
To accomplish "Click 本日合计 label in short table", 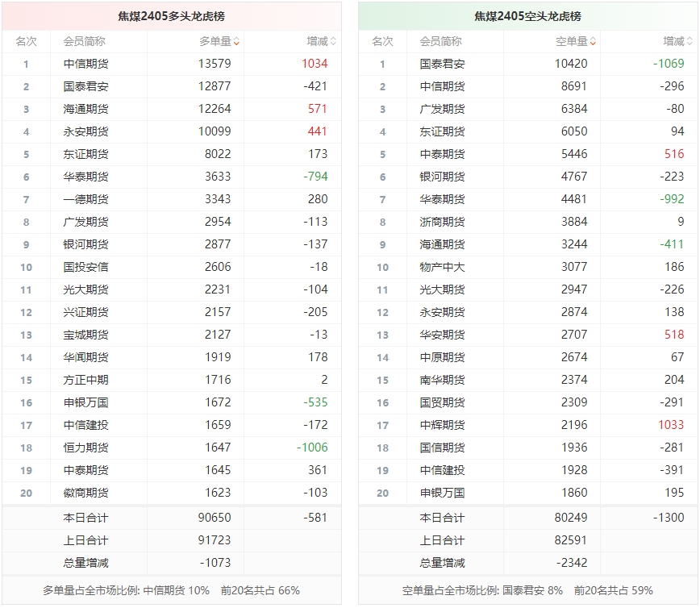I will click(442, 518).
